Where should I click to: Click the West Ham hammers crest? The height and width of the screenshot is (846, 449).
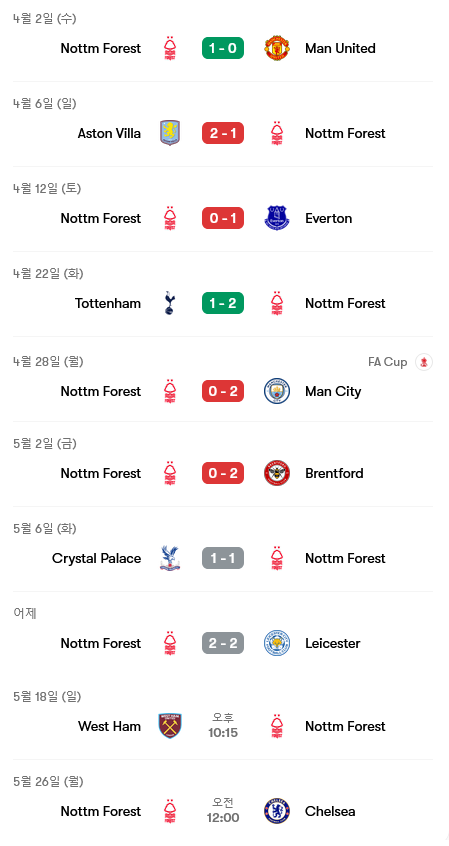tap(169, 726)
